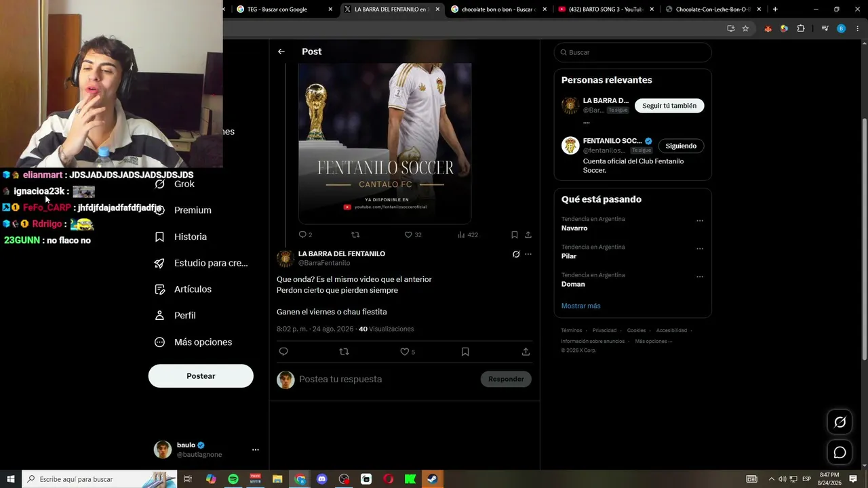The image size is (868, 488).
Task: Open the volume control in system tray
Action: (x=782, y=479)
